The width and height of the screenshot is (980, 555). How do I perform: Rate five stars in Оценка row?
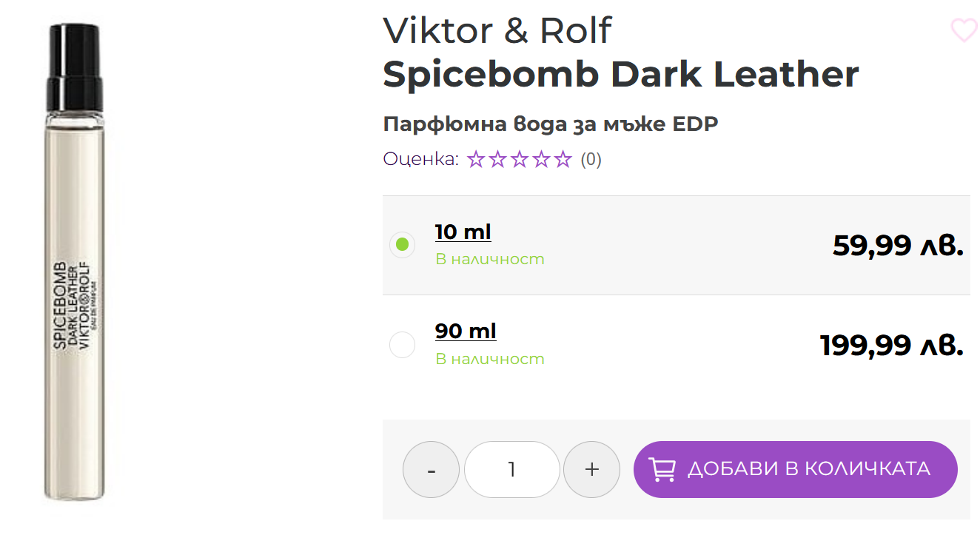(564, 159)
